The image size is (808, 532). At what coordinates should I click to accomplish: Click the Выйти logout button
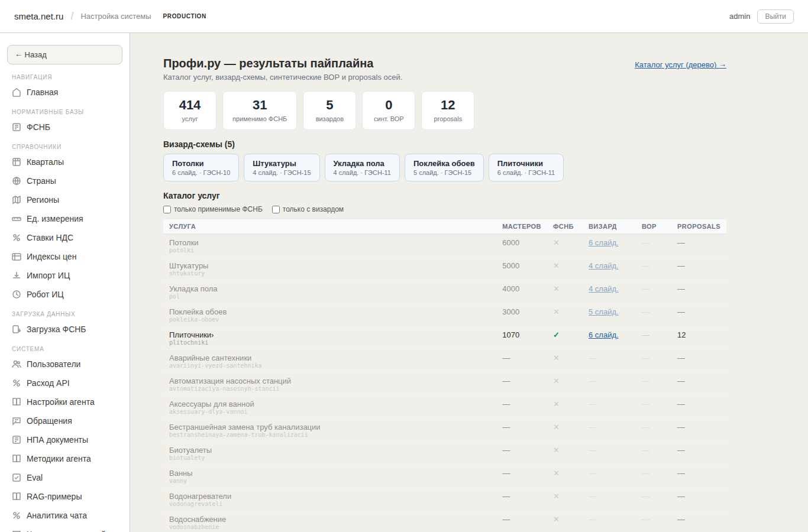click(x=775, y=17)
